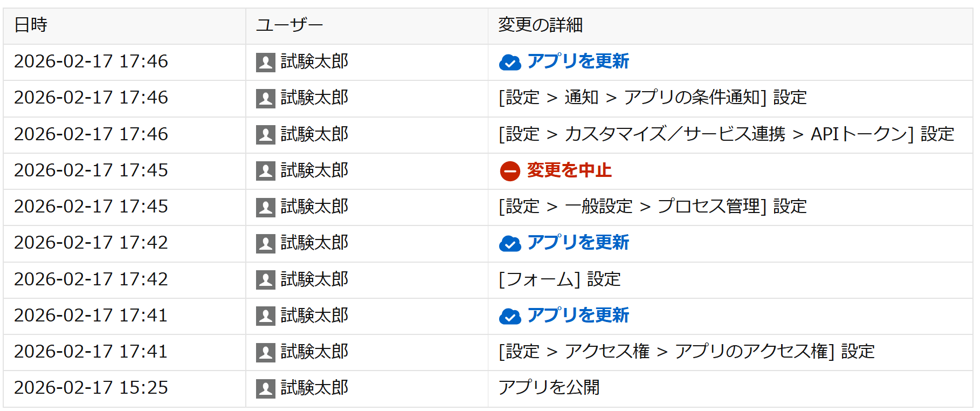
Task: Click the red stop icon beside 変更を中止
Action: click(x=509, y=171)
